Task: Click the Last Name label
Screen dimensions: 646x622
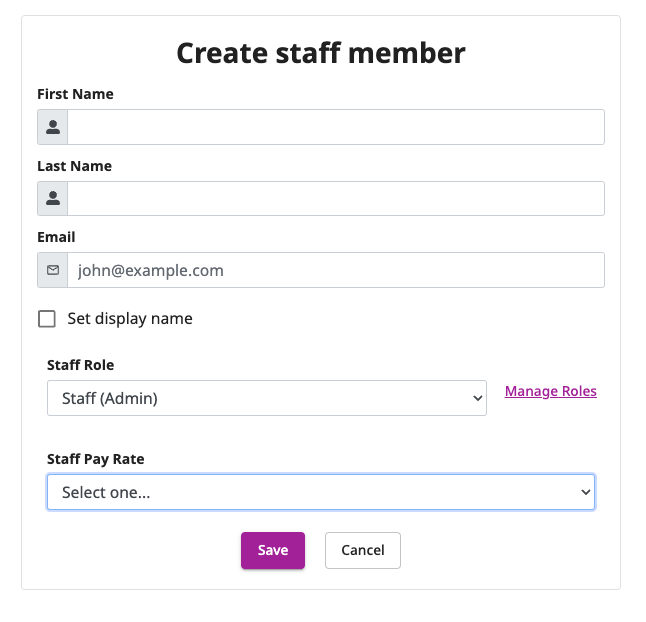Action: pyautogui.click(x=75, y=166)
